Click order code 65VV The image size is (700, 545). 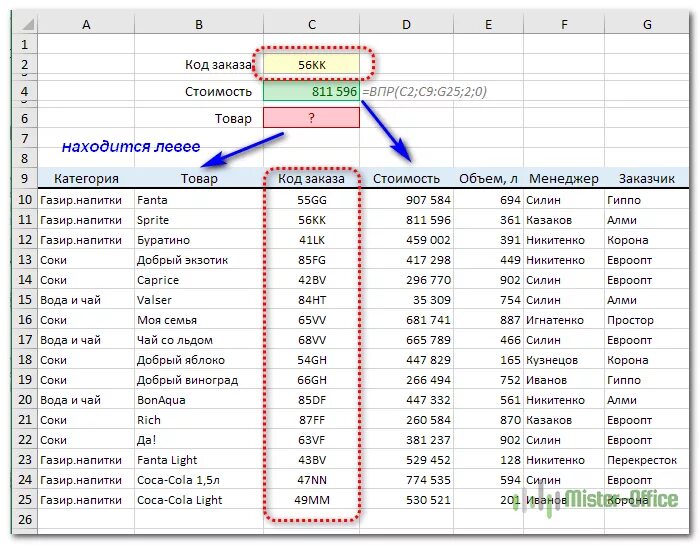[312, 320]
